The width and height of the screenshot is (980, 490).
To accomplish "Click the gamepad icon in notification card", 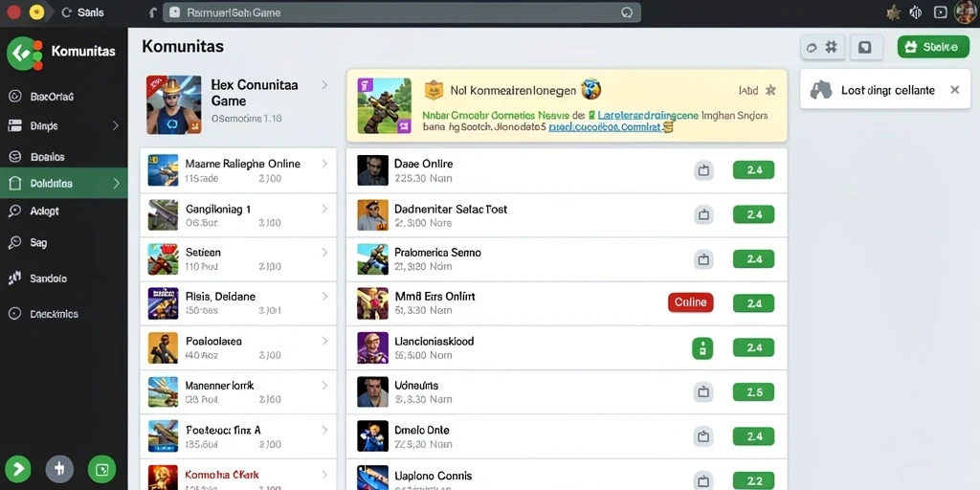I will point(821,90).
